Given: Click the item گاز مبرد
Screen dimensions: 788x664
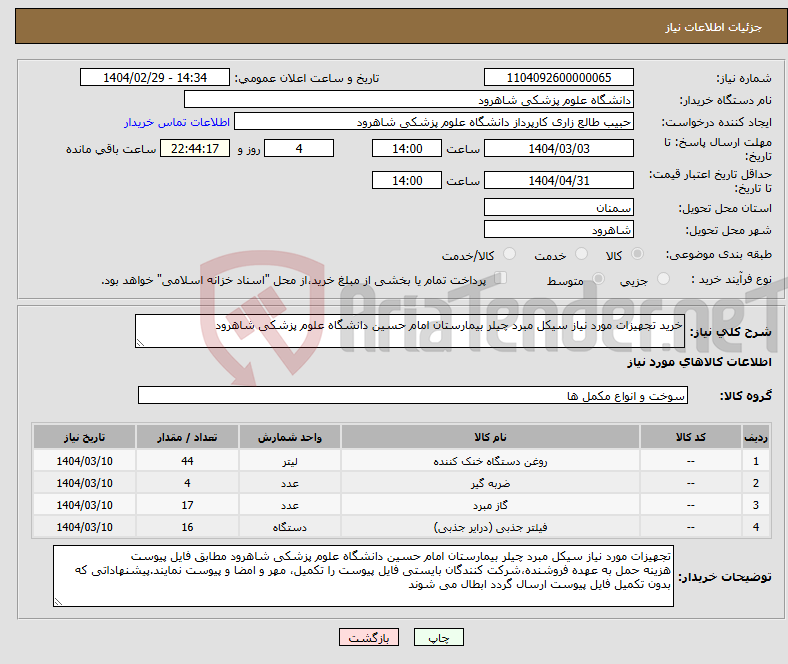Looking at the screenshot, I should pos(490,505).
